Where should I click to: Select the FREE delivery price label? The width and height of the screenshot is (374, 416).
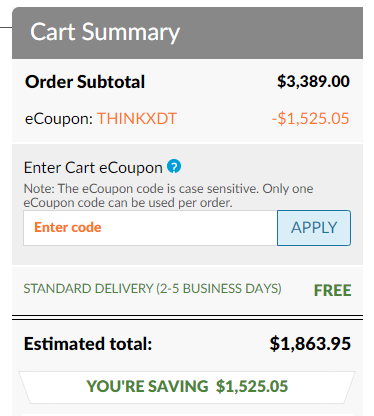pyautogui.click(x=332, y=290)
